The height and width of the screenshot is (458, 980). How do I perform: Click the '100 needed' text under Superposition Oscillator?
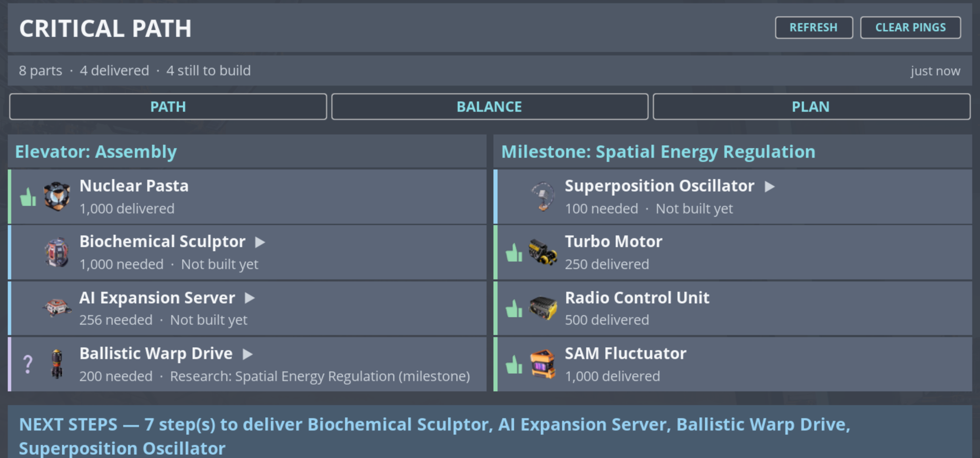601,209
